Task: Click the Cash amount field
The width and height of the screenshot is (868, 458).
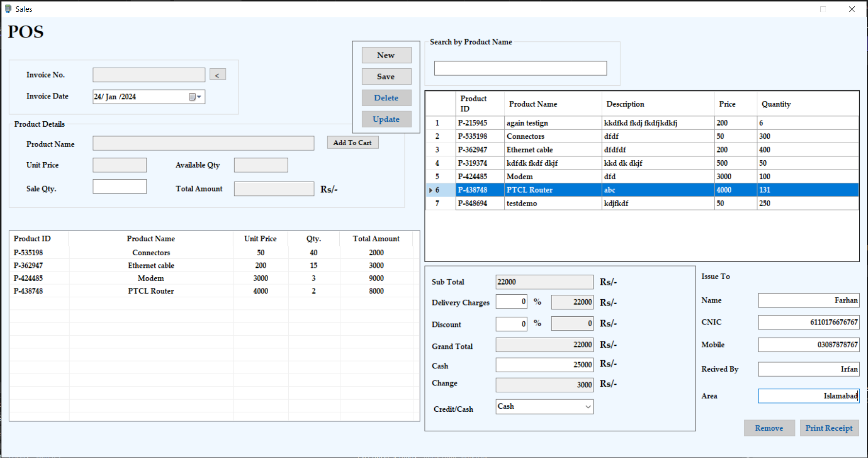Action: 544,365
